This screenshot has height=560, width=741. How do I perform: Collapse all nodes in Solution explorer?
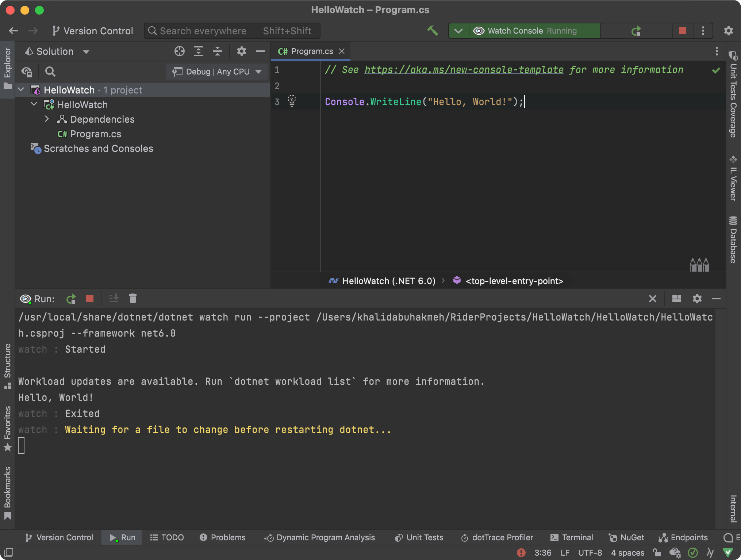click(218, 51)
